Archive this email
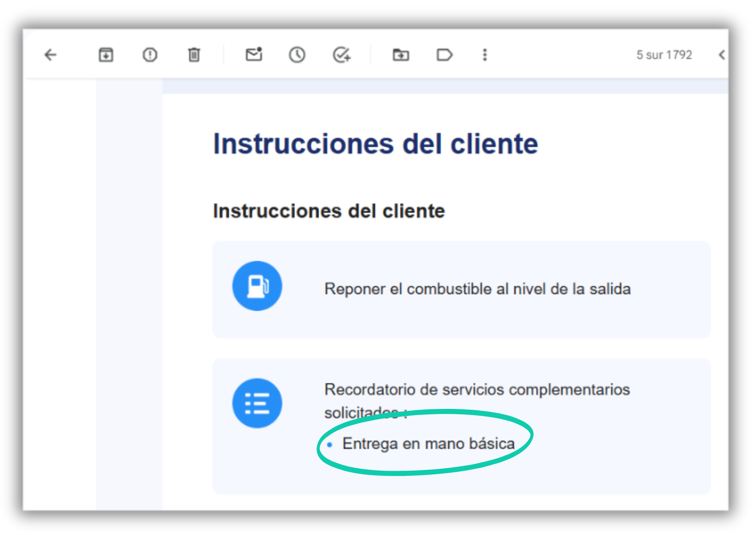 coord(106,55)
